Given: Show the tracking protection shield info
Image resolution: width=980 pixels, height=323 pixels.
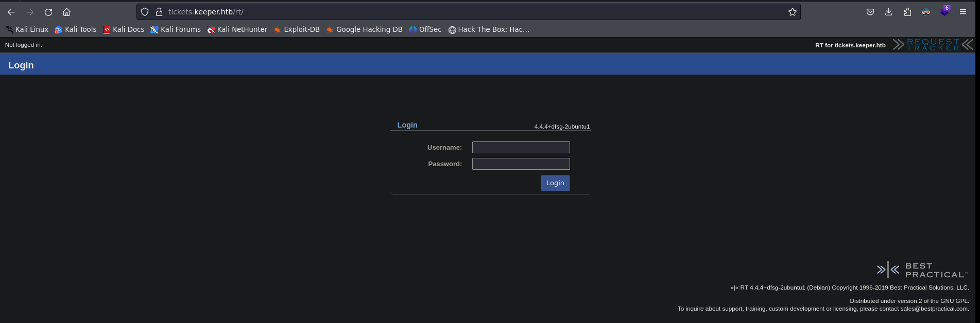Looking at the screenshot, I should (x=145, y=12).
